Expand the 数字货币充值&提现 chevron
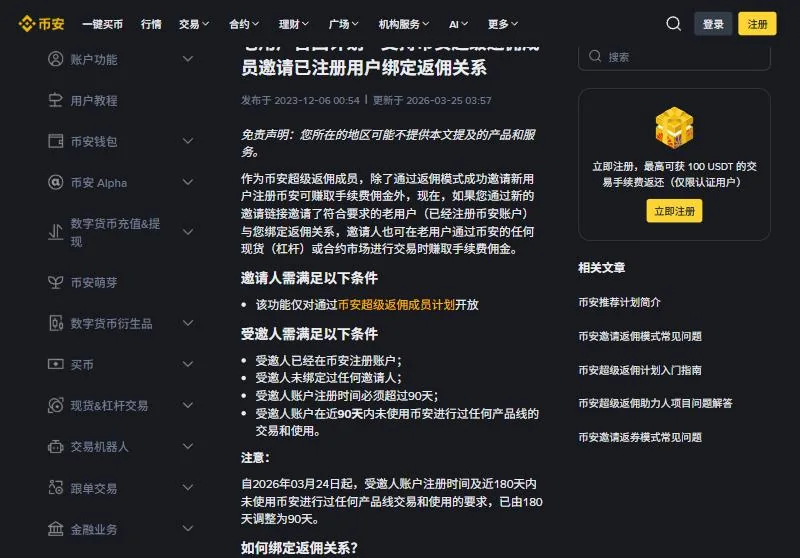The width and height of the screenshot is (800, 558). point(188,232)
